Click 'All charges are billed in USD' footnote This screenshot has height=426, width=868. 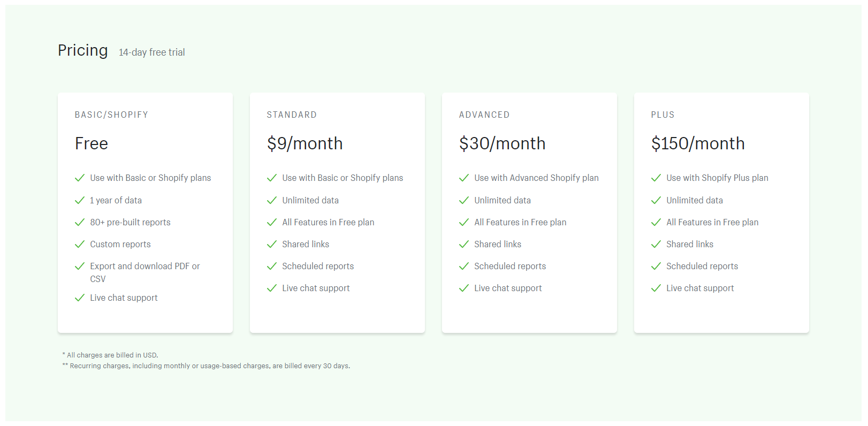click(112, 355)
